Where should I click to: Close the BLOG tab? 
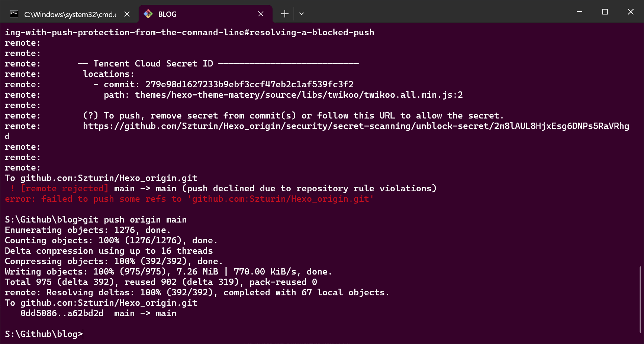[261, 14]
